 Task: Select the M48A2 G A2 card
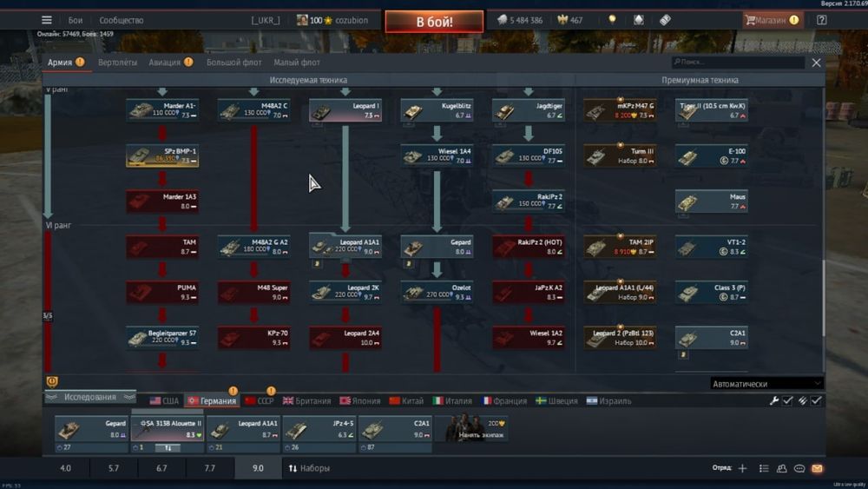253,247
